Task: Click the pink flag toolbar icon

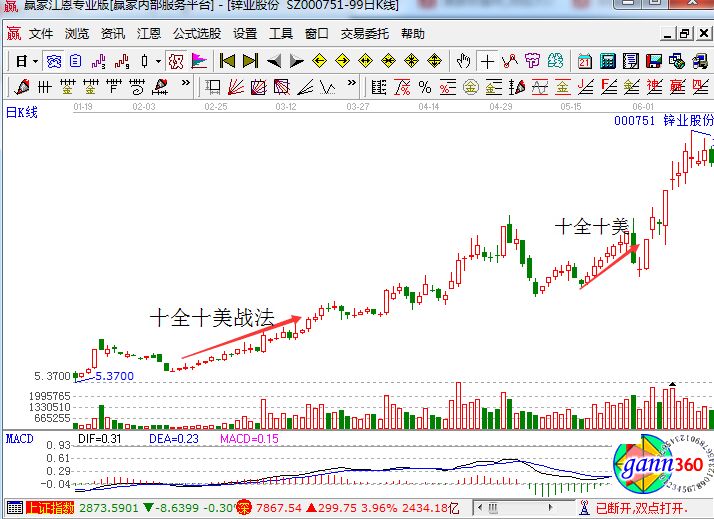Action: click(x=199, y=61)
